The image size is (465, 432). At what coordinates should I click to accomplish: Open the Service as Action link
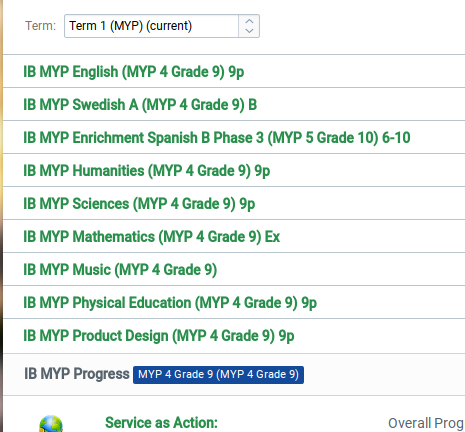[x=161, y=423]
